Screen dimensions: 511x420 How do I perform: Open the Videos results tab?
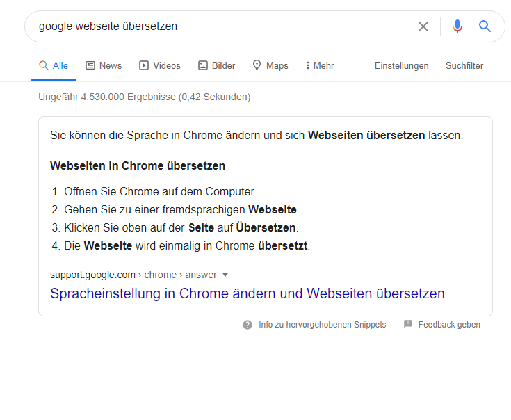tap(160, 65)
